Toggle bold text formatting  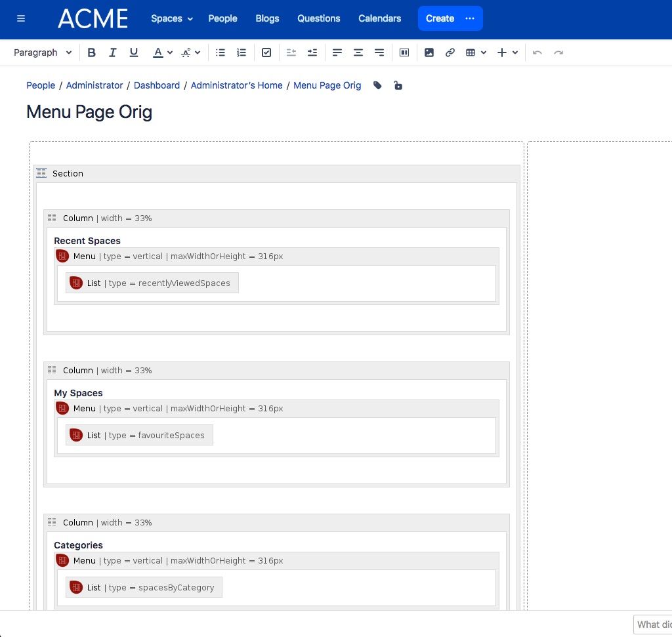(x=91, y=52)
